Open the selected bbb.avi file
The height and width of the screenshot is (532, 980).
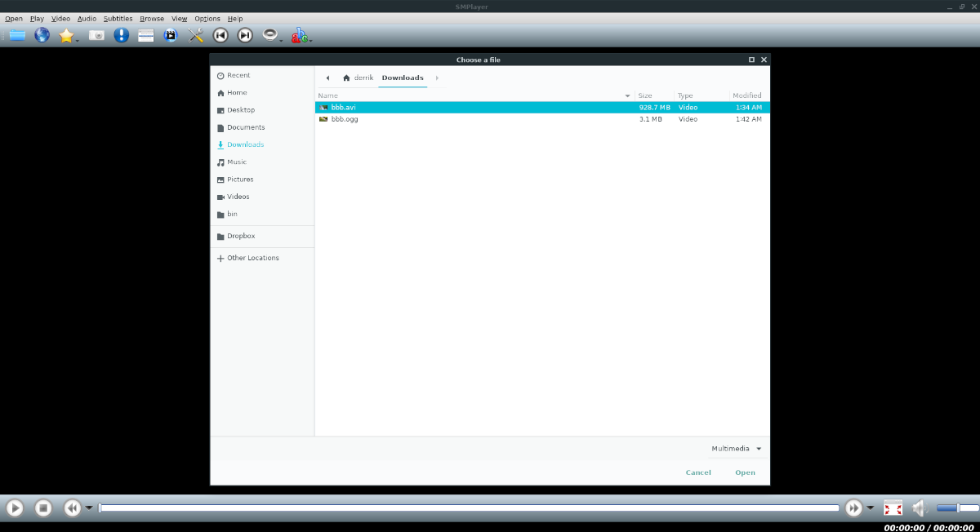pos(744,472)
